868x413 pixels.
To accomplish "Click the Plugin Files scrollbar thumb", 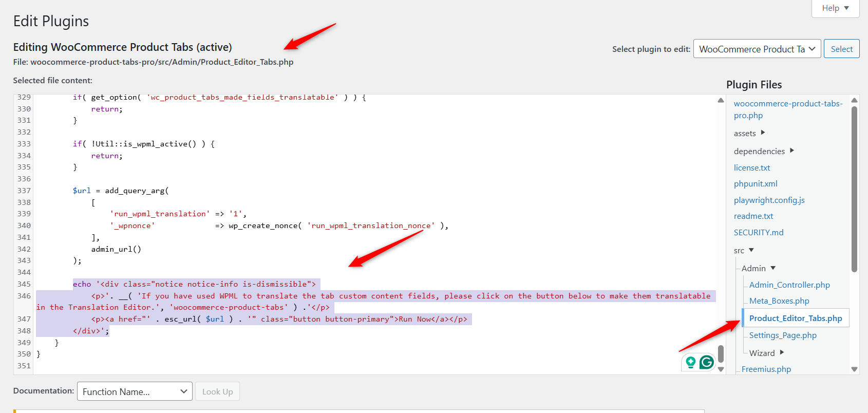I will (x=854, y=189).
